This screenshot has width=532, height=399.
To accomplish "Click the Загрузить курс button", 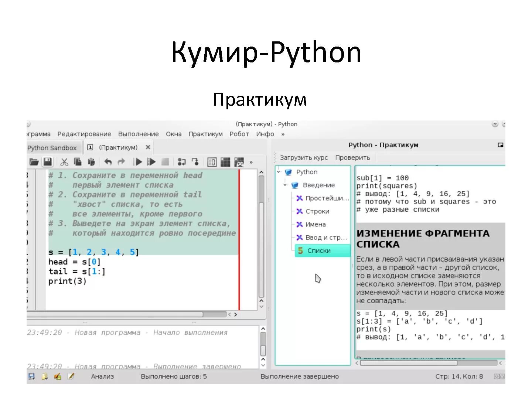I will (304, 158).
